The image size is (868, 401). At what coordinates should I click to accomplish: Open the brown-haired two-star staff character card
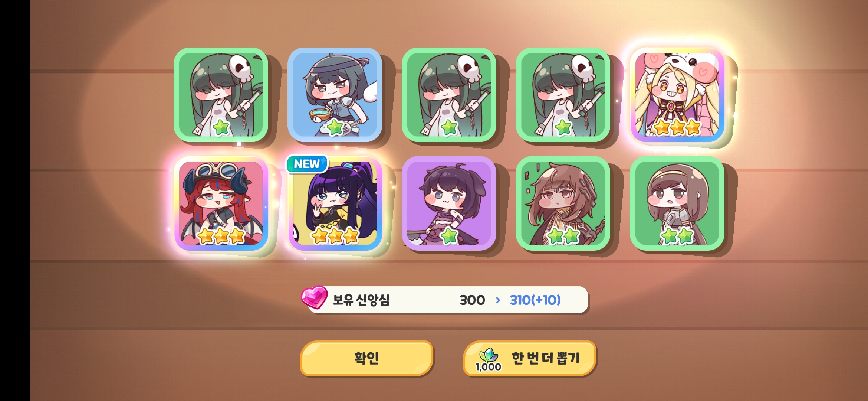563,203
